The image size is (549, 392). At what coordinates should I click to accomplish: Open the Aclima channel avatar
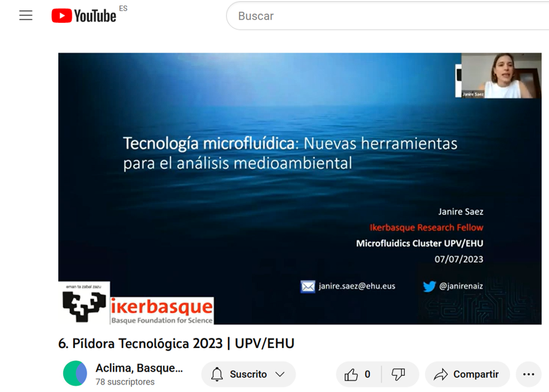(76, 373)
